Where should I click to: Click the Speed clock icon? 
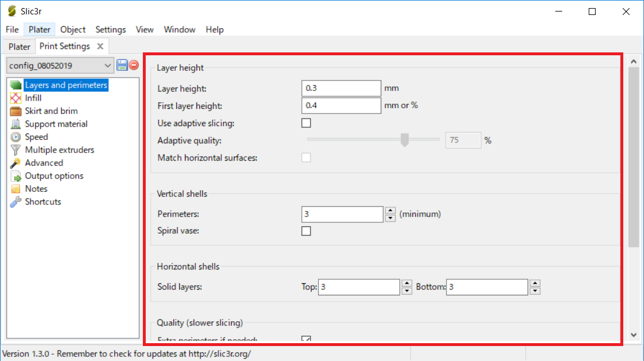tap(16, 137)
